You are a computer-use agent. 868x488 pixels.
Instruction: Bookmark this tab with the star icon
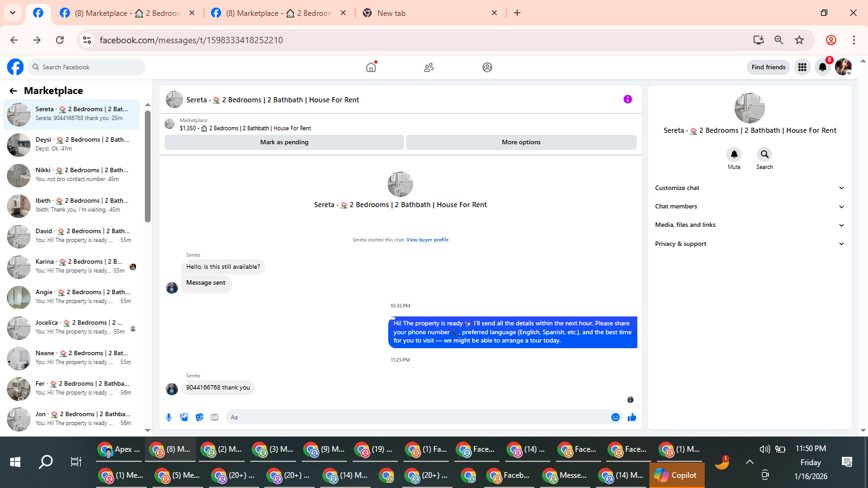(x=799, y=40)
